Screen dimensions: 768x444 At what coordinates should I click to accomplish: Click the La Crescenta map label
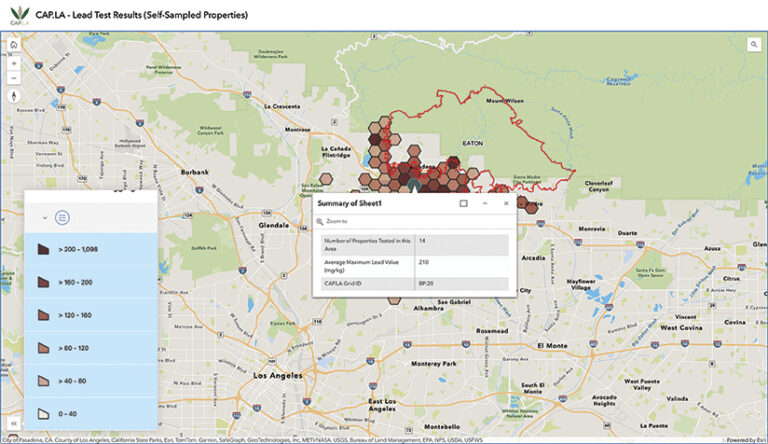pos(282,106)
